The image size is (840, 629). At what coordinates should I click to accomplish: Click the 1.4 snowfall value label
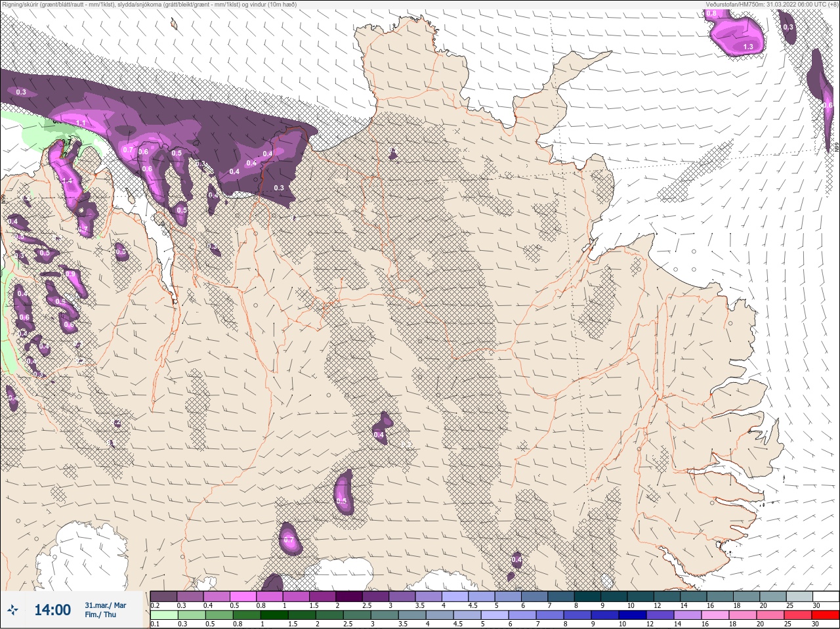point(66,181)
